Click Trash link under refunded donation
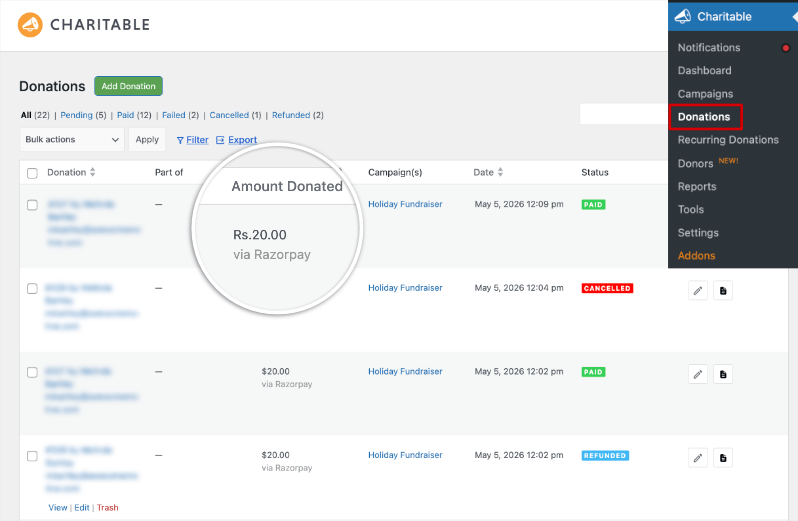 [x=107, y=508]
